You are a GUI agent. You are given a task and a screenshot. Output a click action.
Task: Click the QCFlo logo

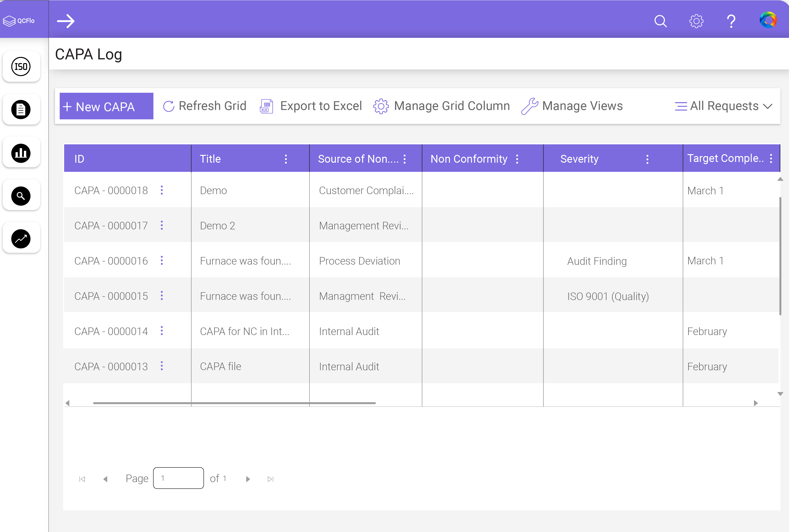tap(19, 21)
